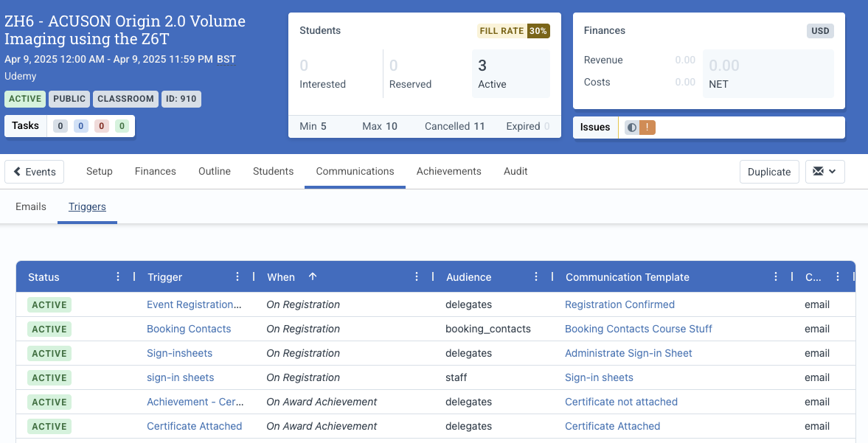Open the Certificate Attached trigger
The image size is (868, 443).
[194, 426]
